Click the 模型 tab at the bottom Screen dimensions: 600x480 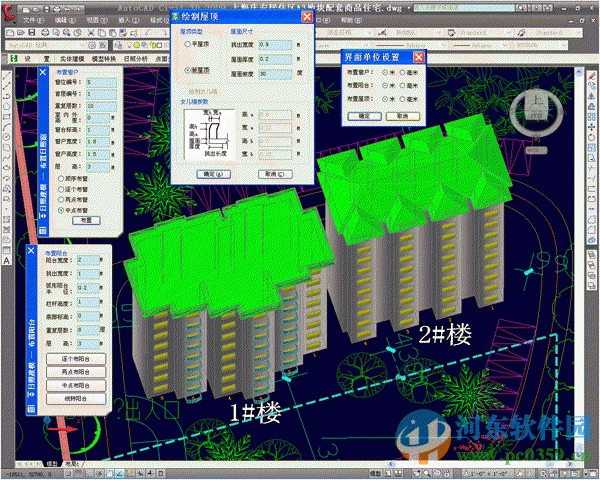point(51,464)
